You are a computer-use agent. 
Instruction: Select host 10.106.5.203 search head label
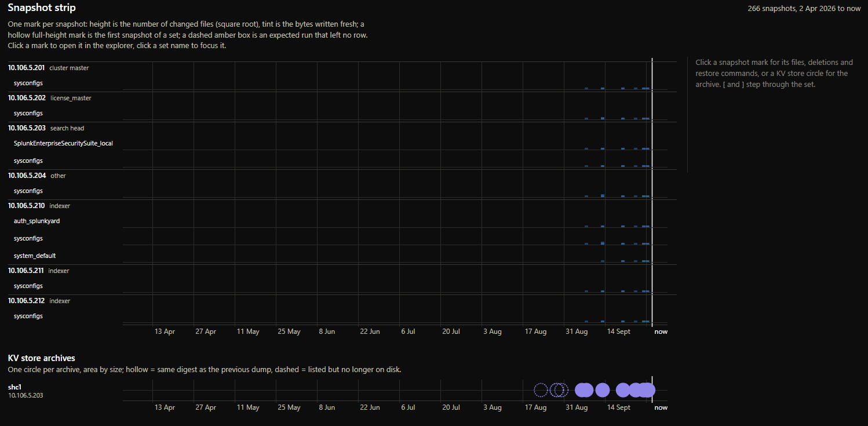pyautogui.click(x=46, y=128)
